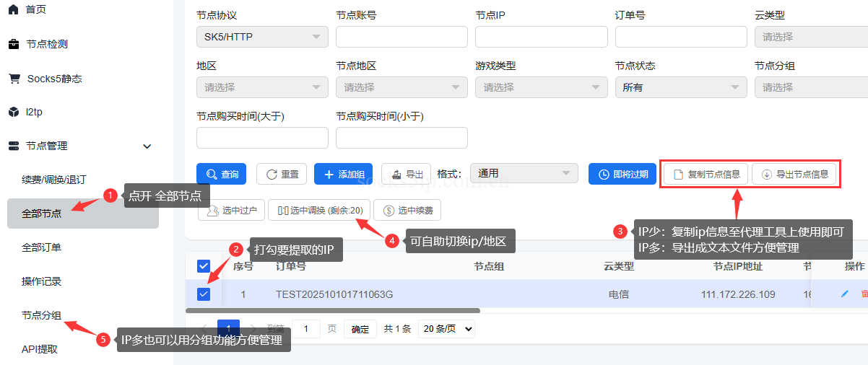Screen dimensions: 868x365
Task: Open the 地区 dropdown
Action: [262, 87]
